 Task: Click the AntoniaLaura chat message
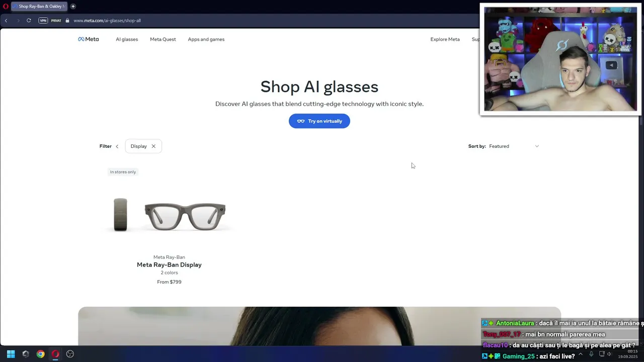coord(562,323)
